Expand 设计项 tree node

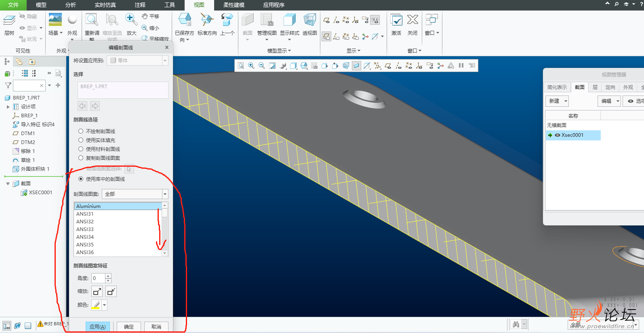(8, 107)
